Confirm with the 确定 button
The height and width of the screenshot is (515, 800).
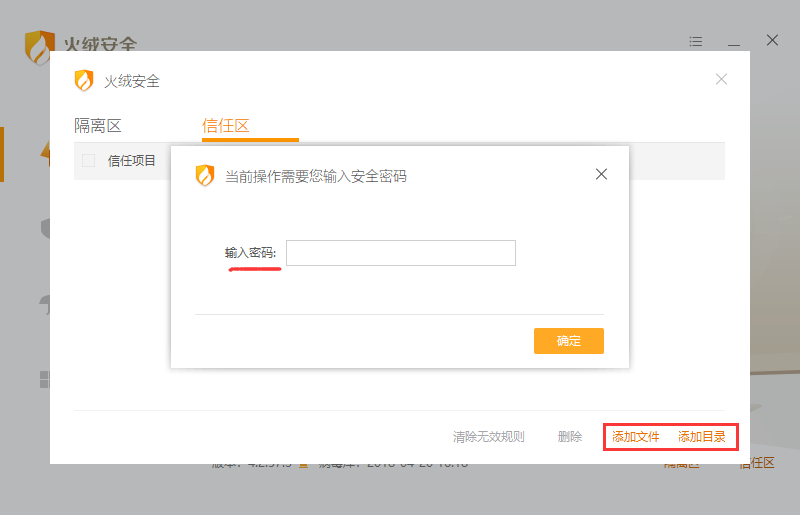coord(569,340)
